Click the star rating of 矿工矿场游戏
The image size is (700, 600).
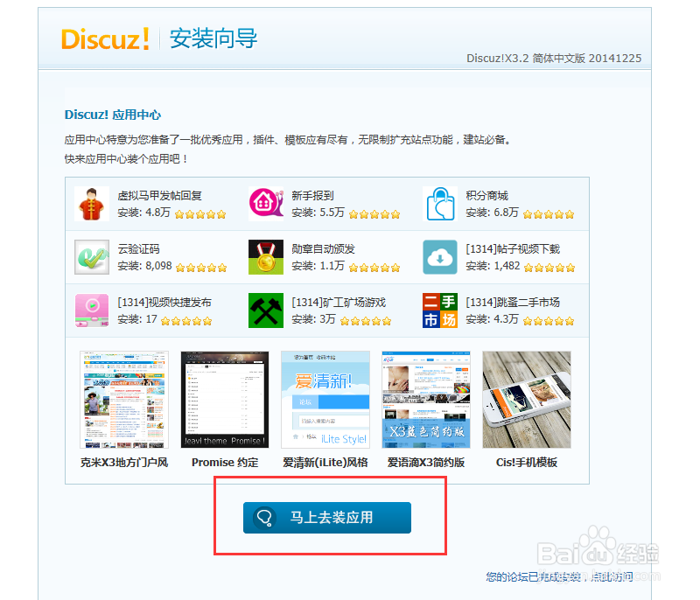coord(366,321)
